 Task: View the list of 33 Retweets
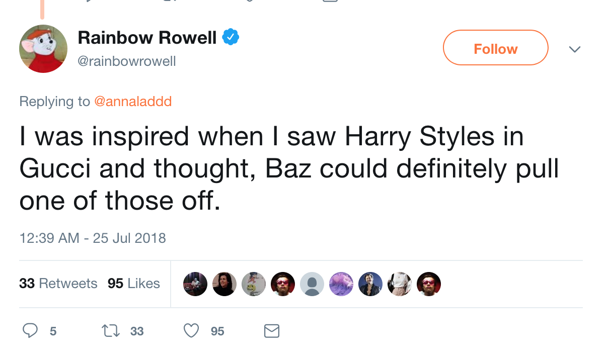tap(58, 284)
